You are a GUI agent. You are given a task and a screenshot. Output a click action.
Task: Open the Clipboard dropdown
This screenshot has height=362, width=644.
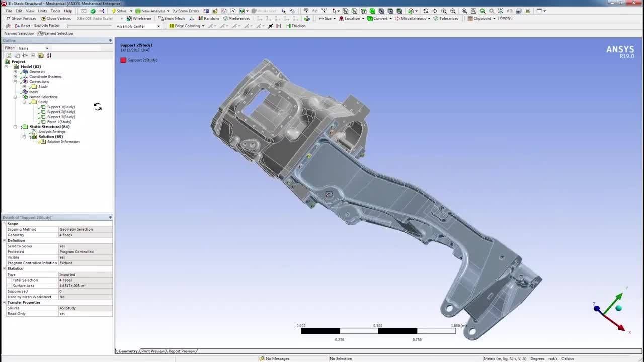481,18
